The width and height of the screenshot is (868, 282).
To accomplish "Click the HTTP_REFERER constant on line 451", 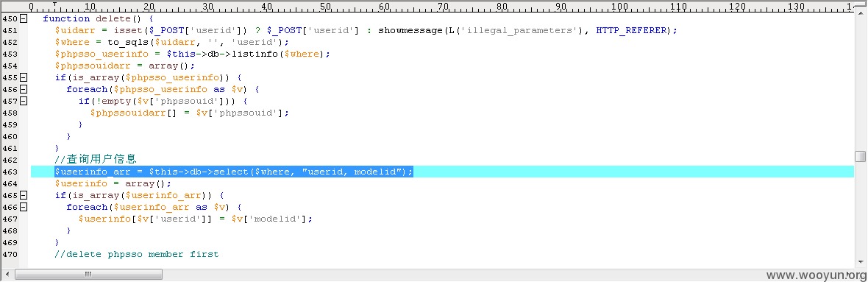I will click(x=632, y=30).
